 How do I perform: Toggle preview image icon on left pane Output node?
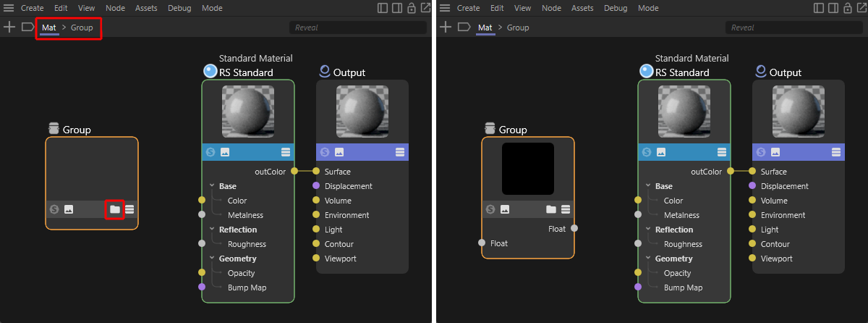pos(339,152)
